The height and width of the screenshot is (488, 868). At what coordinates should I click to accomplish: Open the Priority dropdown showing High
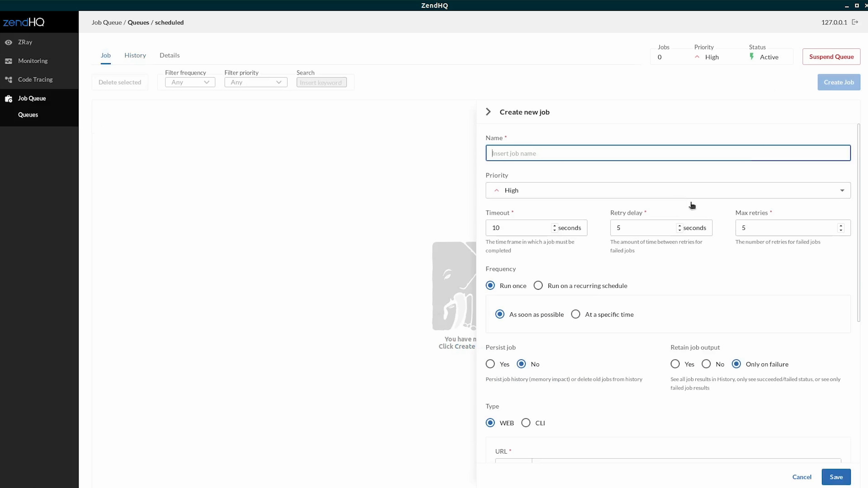pos(668,190)
